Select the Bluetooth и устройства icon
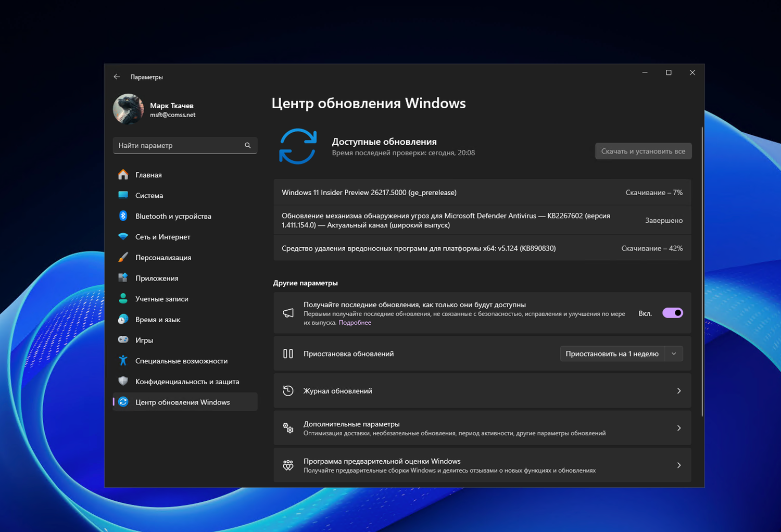Screen dimensions: 781x532 point(123,216)
